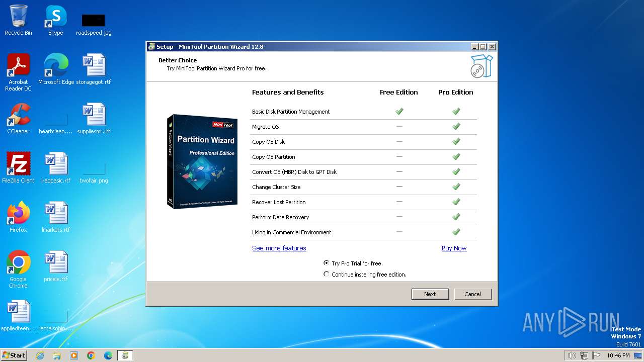Viewport: 644px width, 362px height.
Task: Open Windows Media Player from taskbar
Action: click(74, 355)
